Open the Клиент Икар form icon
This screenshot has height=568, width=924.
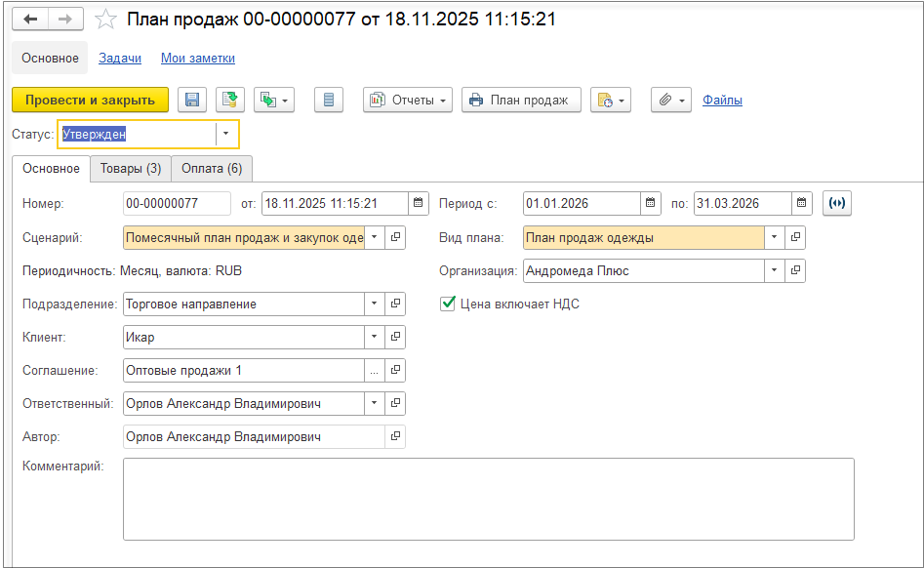tap(395, 337)
